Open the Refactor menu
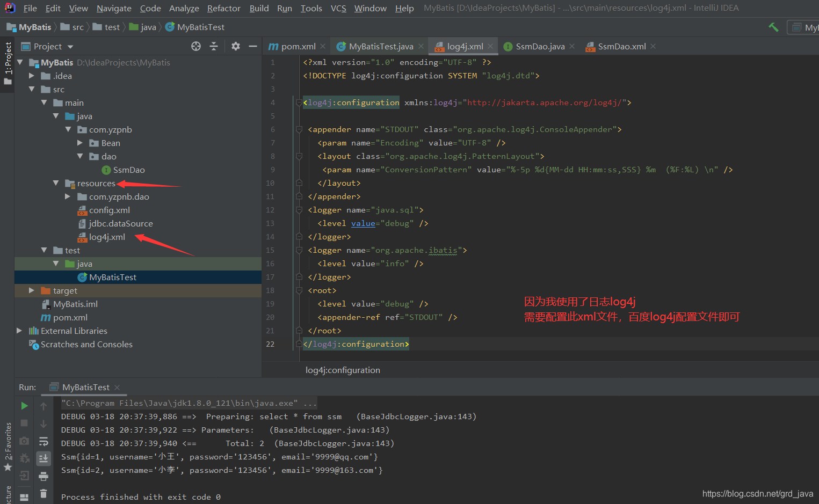Image resolution: width=819 pixels, height=504 pixels. pos(224,8)
